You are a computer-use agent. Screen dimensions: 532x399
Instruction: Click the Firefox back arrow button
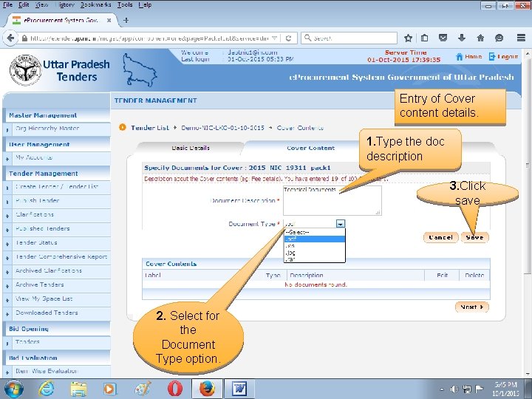coord(10,38)
